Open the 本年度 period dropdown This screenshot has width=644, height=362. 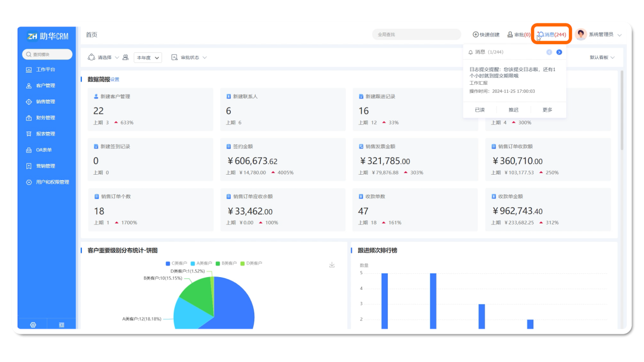click(x=147, y=58)
